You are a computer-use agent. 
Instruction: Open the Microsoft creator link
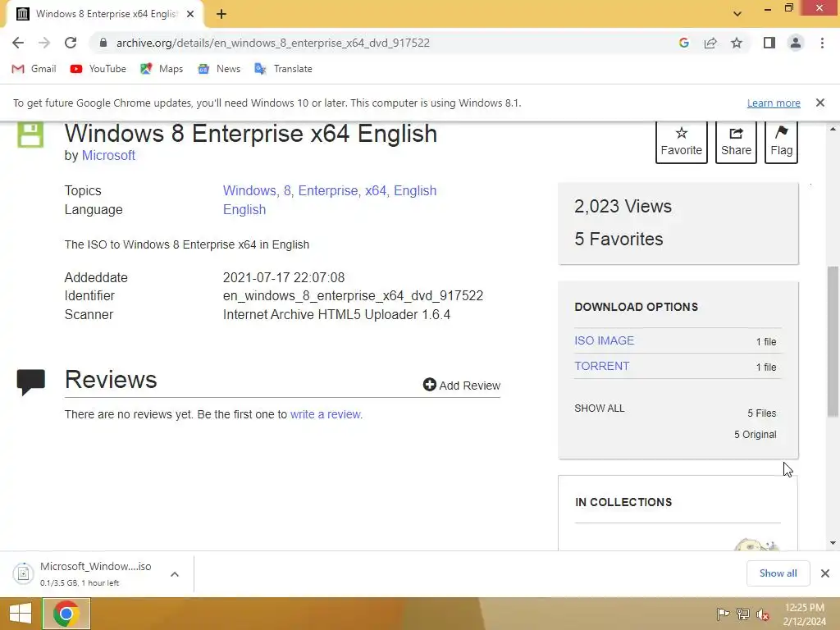pyautogui.click(x=108, y=155)
